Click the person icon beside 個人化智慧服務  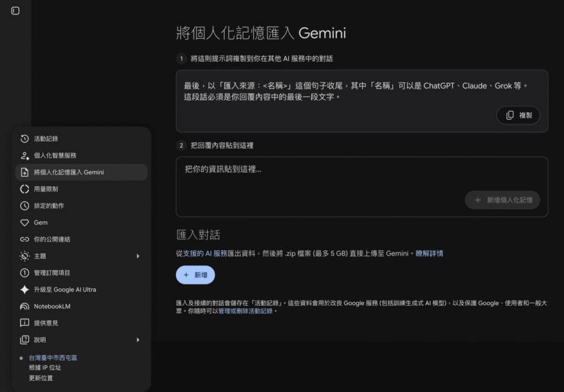click(24, 156)
